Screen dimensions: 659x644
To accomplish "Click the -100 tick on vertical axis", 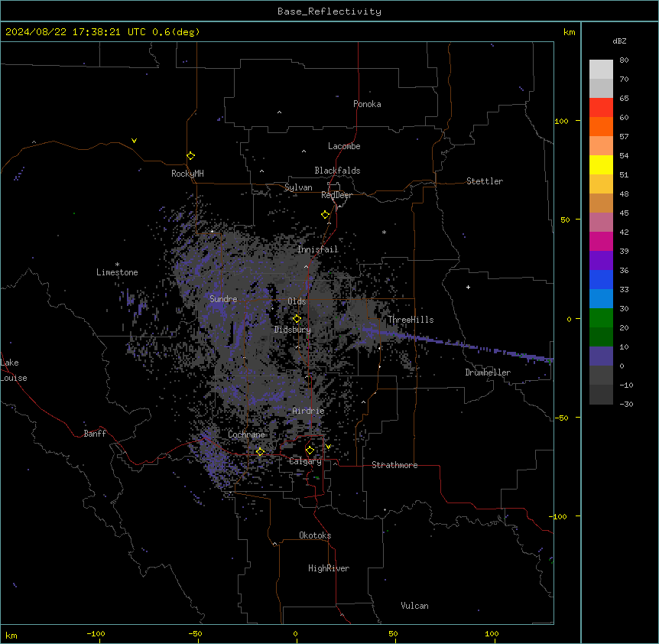I will click(559, 516).
